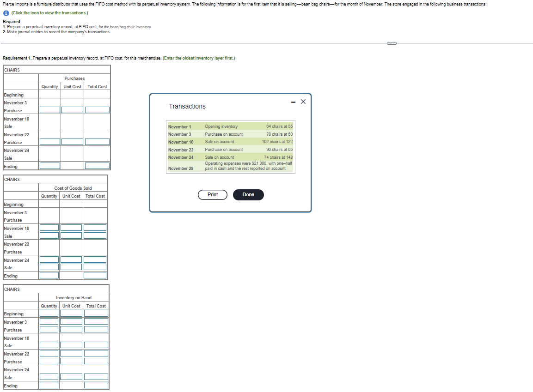Expand the ellipsis handle on the divider line
This screenshot has height=392, width=533.
click(x=392, y=43)
